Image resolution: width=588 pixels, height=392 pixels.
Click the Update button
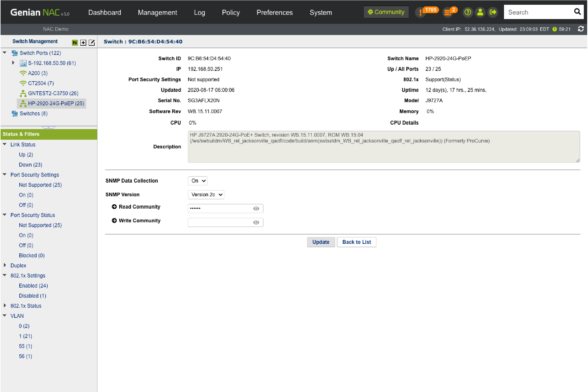coord(321,242)
